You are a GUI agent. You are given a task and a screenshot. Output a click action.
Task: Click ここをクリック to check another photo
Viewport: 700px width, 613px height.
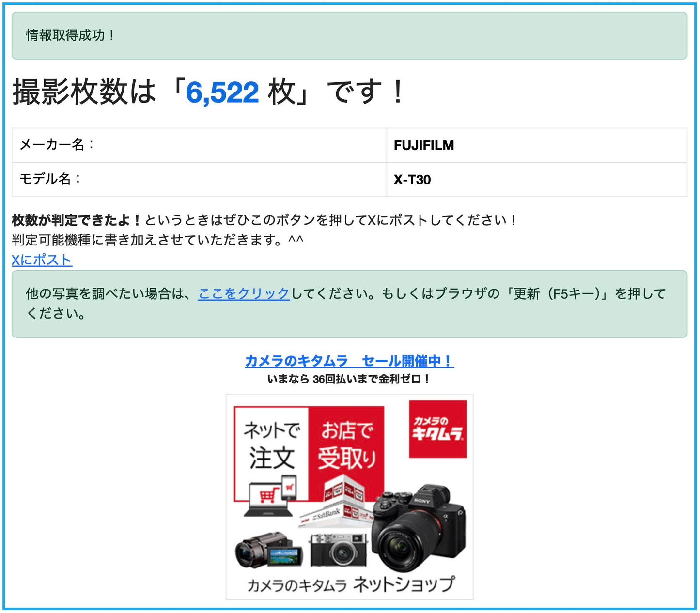tap(244, 292)
